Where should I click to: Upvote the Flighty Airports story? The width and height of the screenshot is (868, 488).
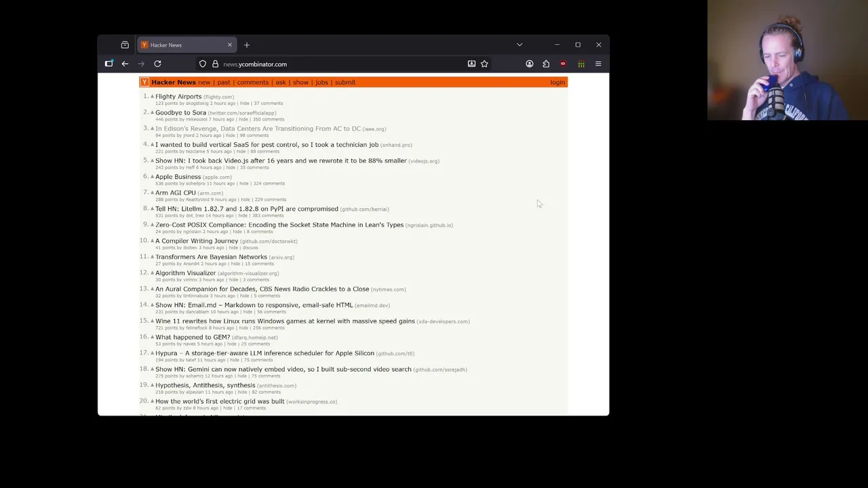(152, 96)
